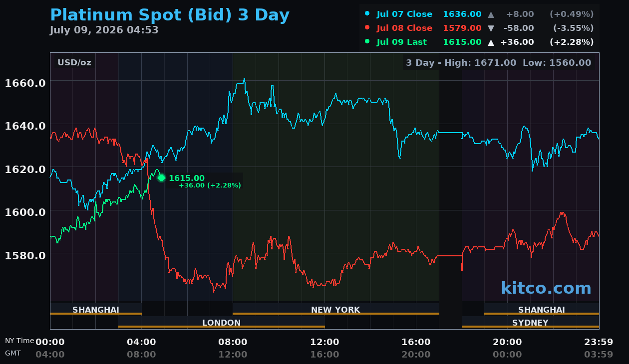Click the Platinum Spot (Bid) 3 Day title
This screenshot has height=364, width=629.
[x=170, y=15]
